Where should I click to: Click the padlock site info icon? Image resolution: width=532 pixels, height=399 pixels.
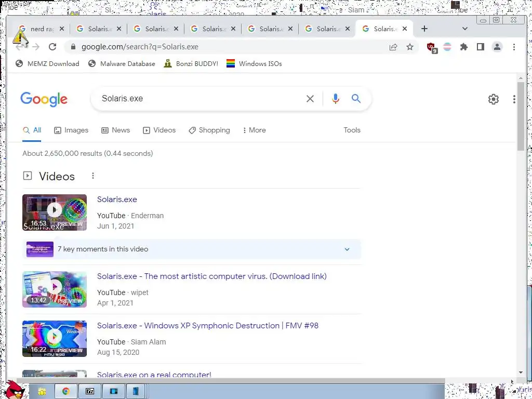pyautogui.click(x=73, y=47)
